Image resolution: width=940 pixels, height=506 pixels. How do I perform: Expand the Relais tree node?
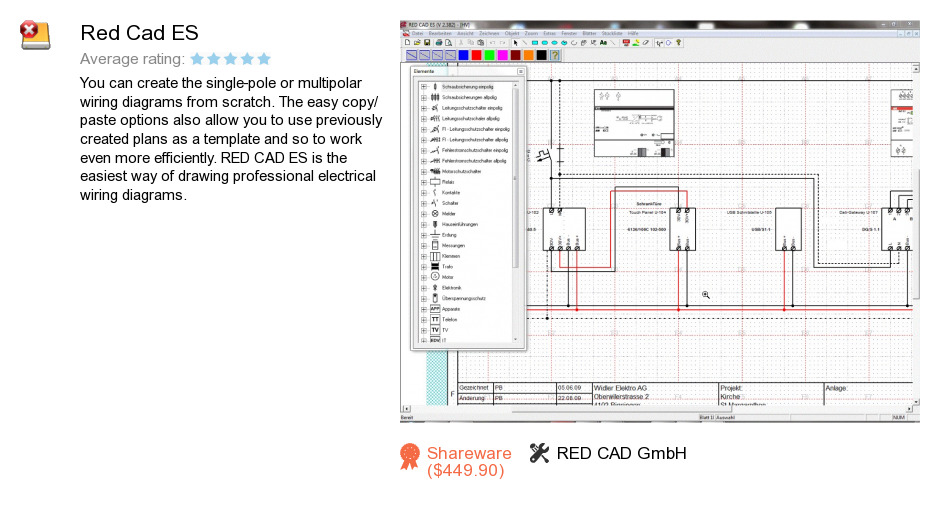424,182
